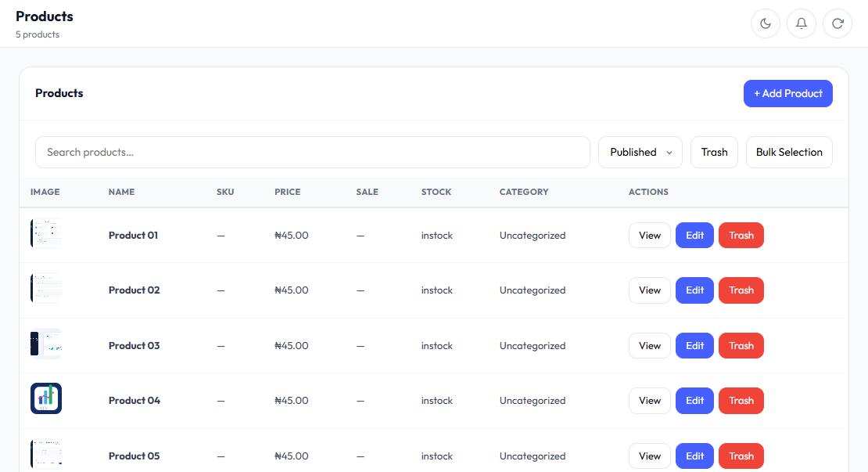Toggle dark mode moon icon

tap(766, 23)
